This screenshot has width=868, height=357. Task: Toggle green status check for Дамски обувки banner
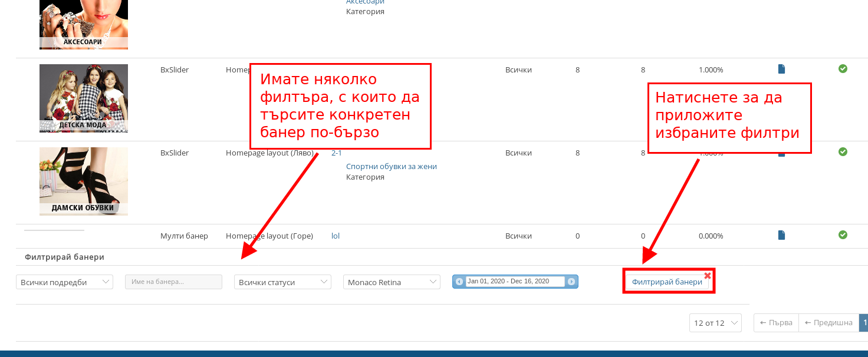point(843,152)
